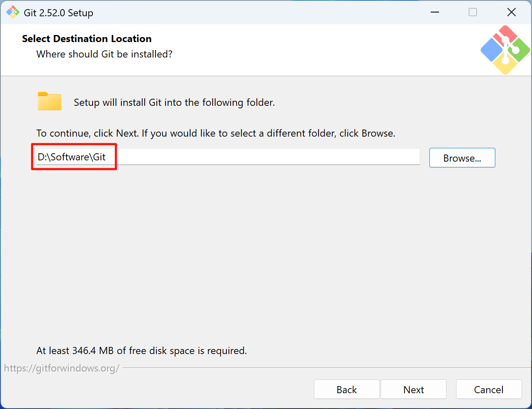Click the yellow folder icon
The width and height of the screenshot is (532, 409).
tap(50, 101)
